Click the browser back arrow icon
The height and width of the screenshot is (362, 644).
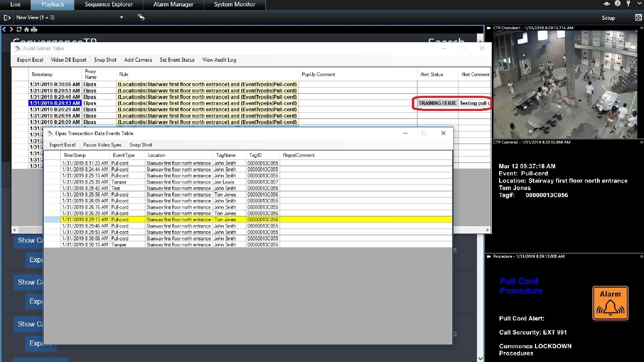pyautogui.click(x=4, y=29)
